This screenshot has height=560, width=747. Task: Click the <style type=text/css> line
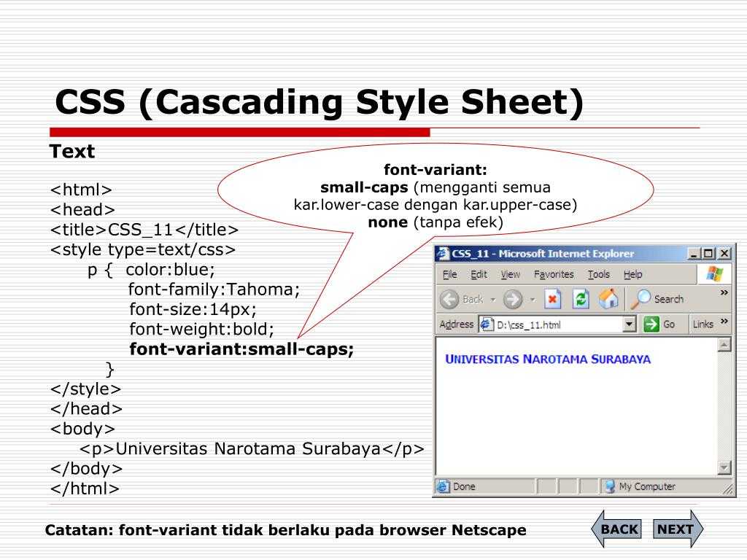coord(142,249)
